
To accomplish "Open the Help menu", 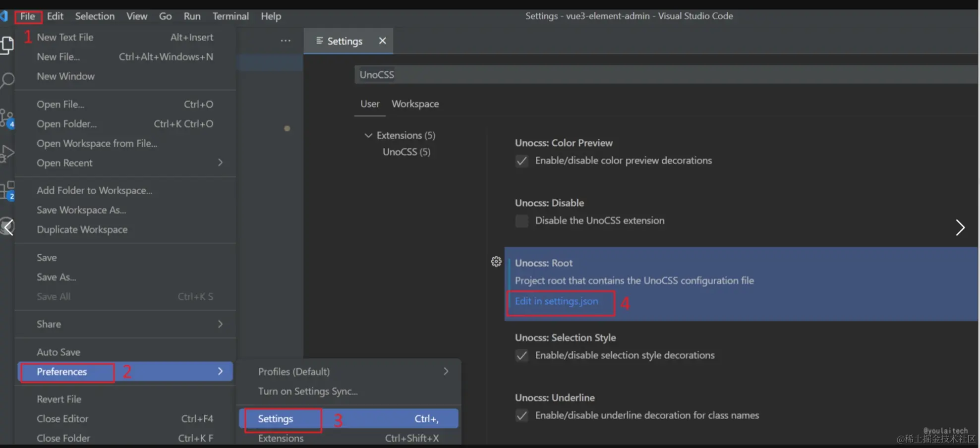I will 271,16.
